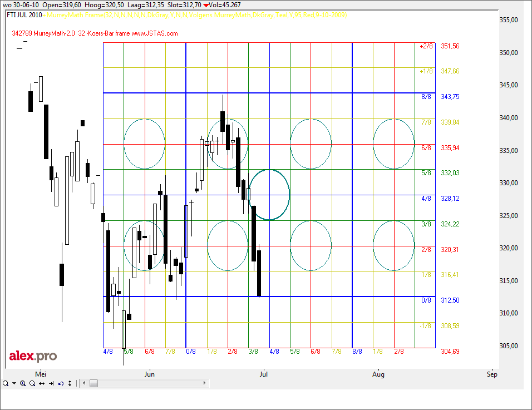Screen dimensions: 532x410
Task: Click the Jul marker on time axis
Action: pyautogui.click(x=264, y=374)
